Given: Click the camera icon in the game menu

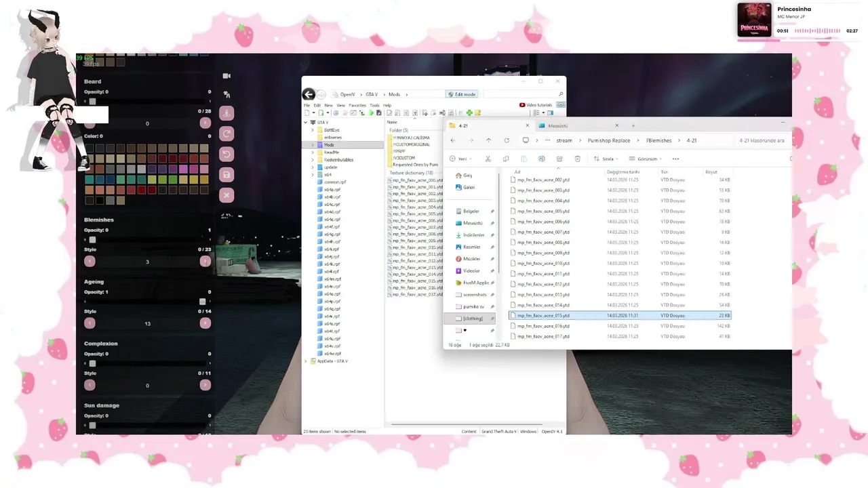Looking at the screenshot, I should point(226,76).
